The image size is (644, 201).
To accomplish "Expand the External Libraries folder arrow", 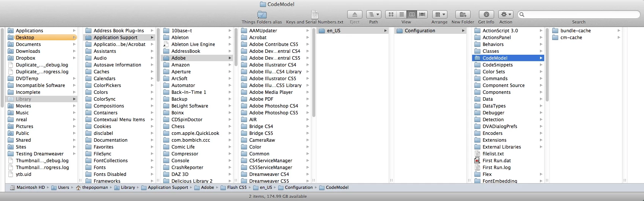I will (541, 147).
